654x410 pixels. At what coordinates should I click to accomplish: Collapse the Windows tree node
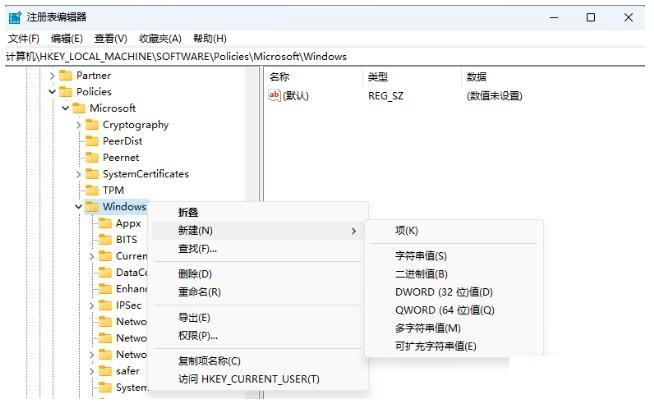(x=79, y=207)
